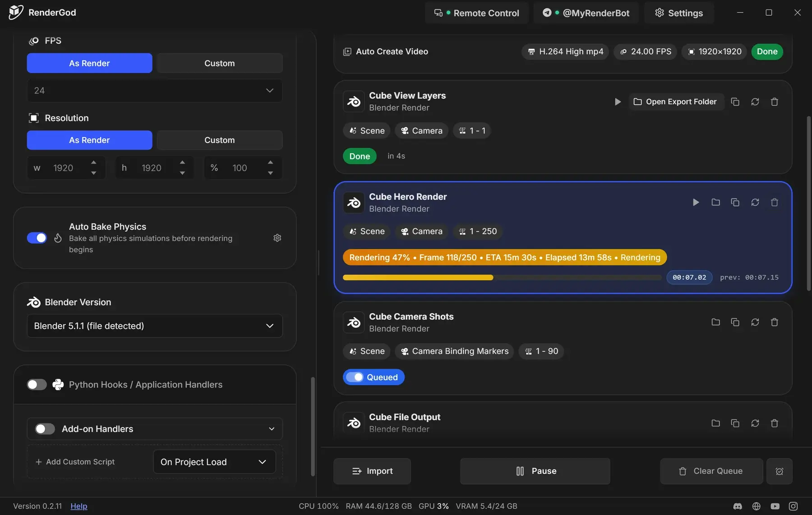Open Cube Hero Render export folder icon
Image resolution: width=812 pixels, height=515 pixels.
pos(715,202)
